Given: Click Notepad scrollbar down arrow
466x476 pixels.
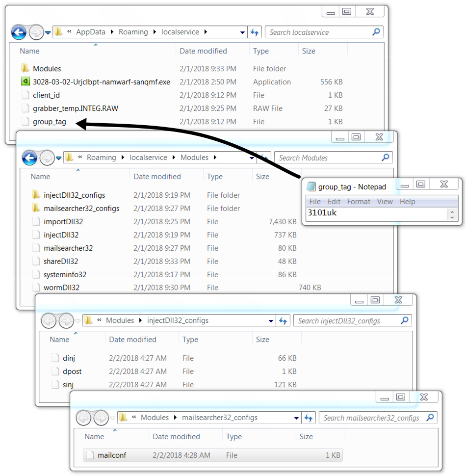Looking at the screenshot, I should 452,217.
